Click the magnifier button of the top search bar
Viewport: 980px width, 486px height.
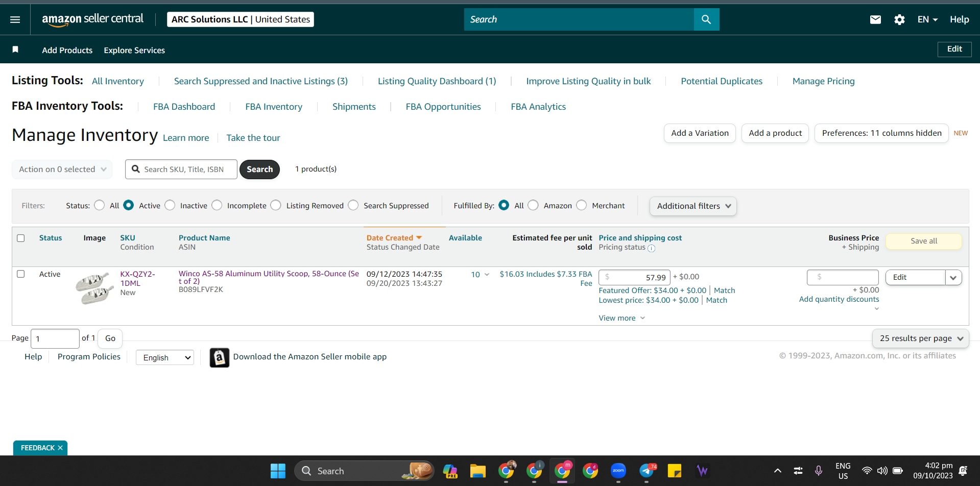pos(706,19)
